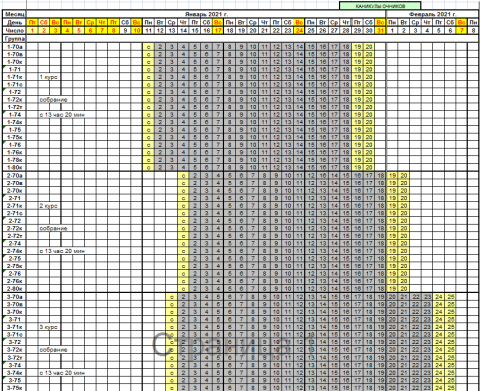Click group row 2-70а
This screenshot has height=391, width=480.
(15, 175)
